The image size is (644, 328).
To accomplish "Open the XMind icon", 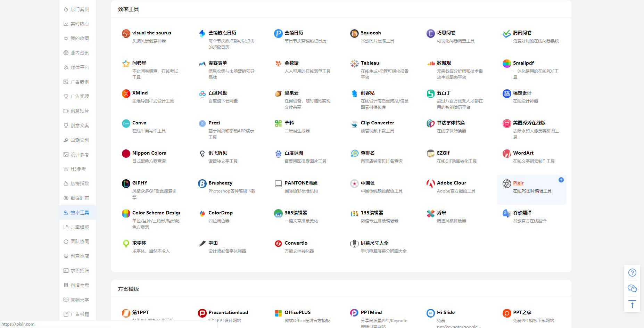I will (x=126, y=93).
